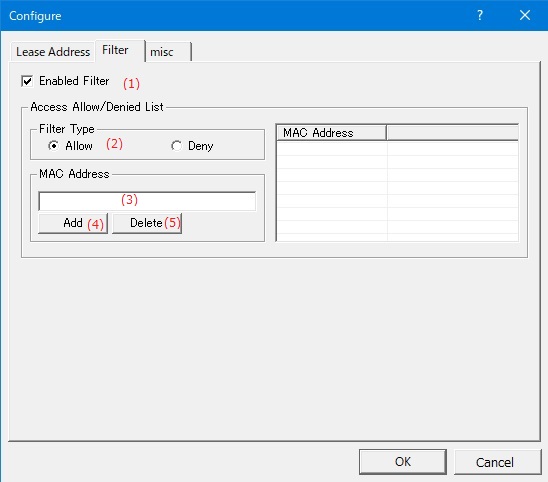
Task: Click the empty second column header
Action: click(452, 132)
